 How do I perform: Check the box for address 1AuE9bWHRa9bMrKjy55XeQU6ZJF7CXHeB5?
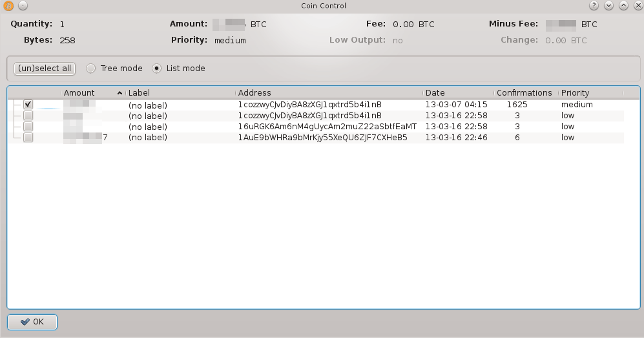click(x=28, y=138)
